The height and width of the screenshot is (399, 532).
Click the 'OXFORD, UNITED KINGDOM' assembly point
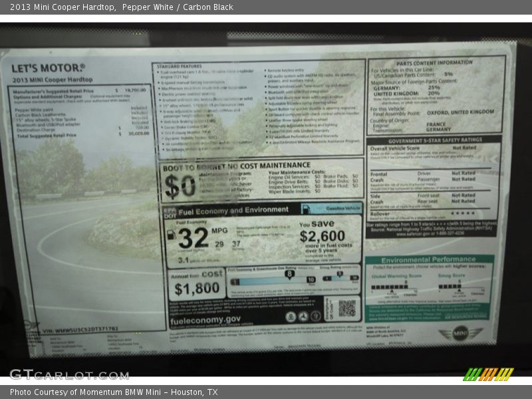click(x=460, y=112)
